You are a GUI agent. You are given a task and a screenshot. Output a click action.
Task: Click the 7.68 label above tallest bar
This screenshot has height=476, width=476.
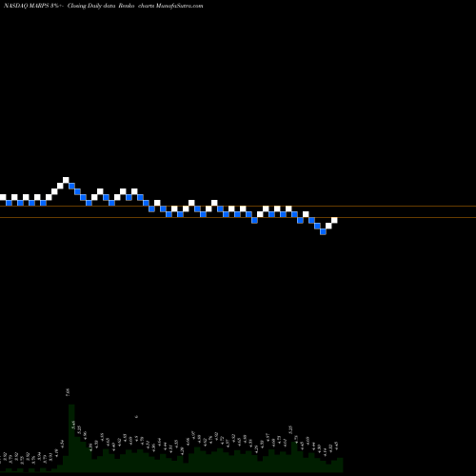68,392
